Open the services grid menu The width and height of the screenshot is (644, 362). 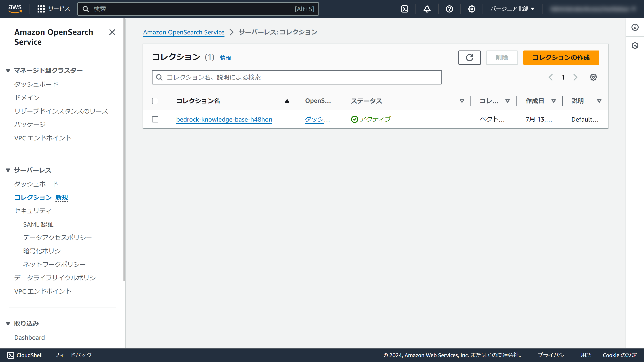click(x=41, y=9)
